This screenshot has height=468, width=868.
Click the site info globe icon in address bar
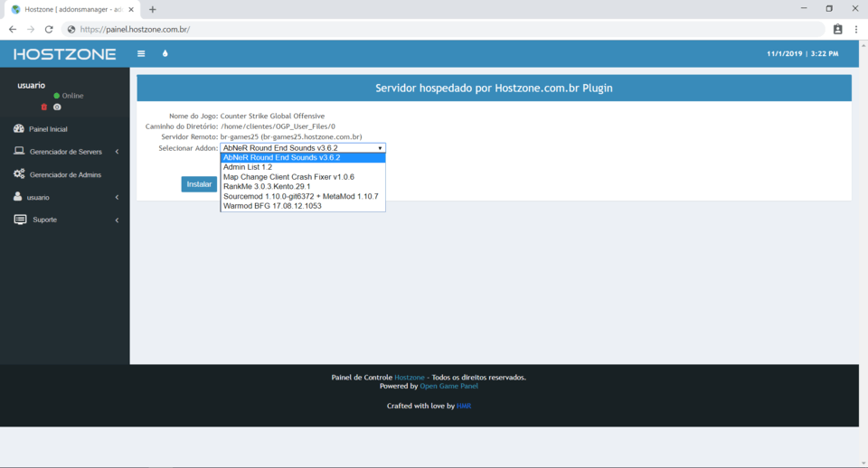pos(71,29)
